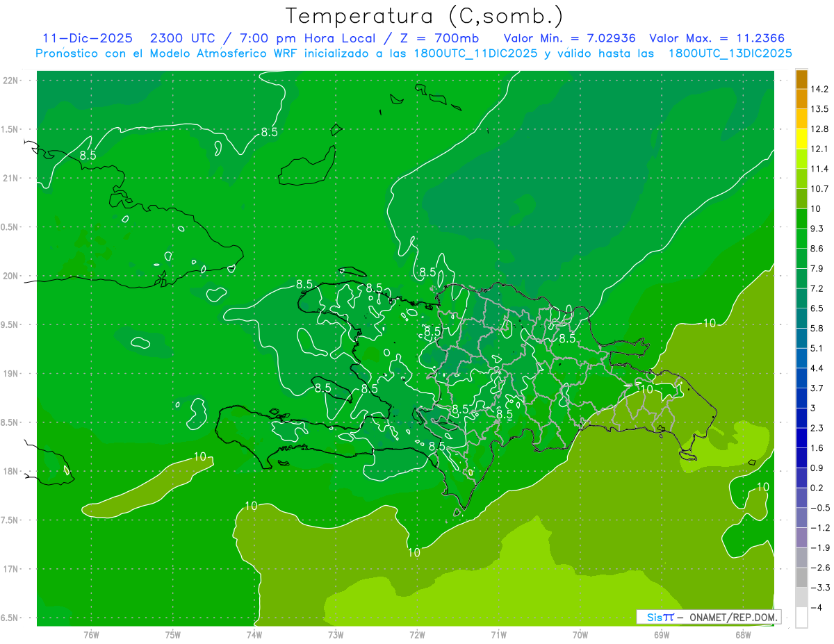The height and width of the screenshot is (644, 834).
Task: Select the date text '11-Dic-2025'
Action: click(87, 38)
